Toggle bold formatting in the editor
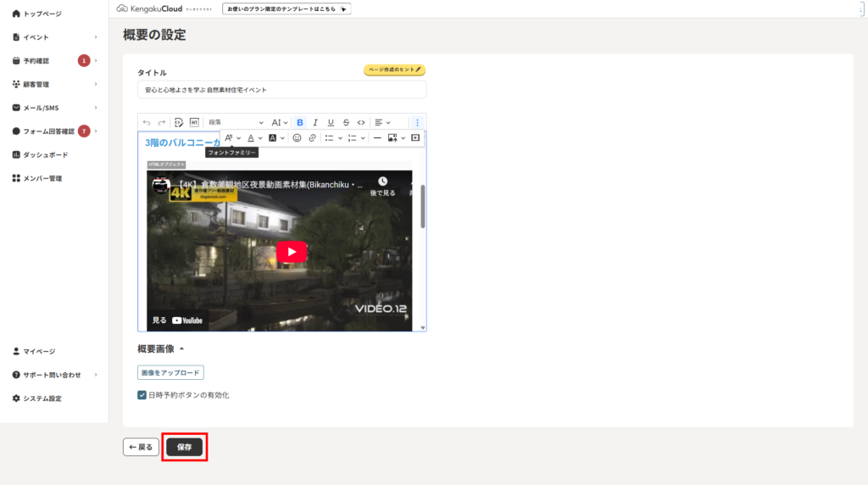Screen dimensions: 868x485 [300, 123]
